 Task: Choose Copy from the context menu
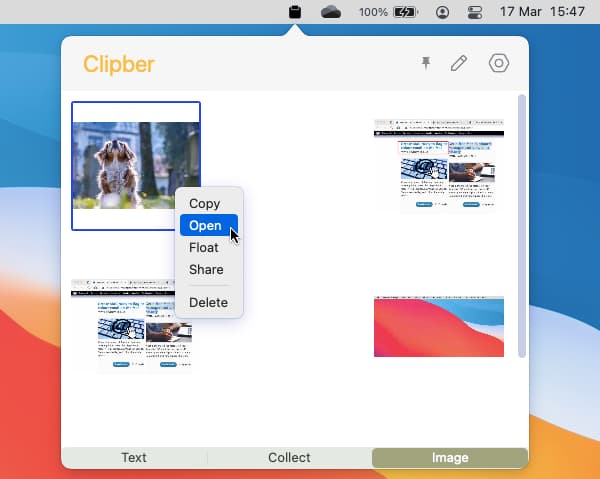(209, 204)
